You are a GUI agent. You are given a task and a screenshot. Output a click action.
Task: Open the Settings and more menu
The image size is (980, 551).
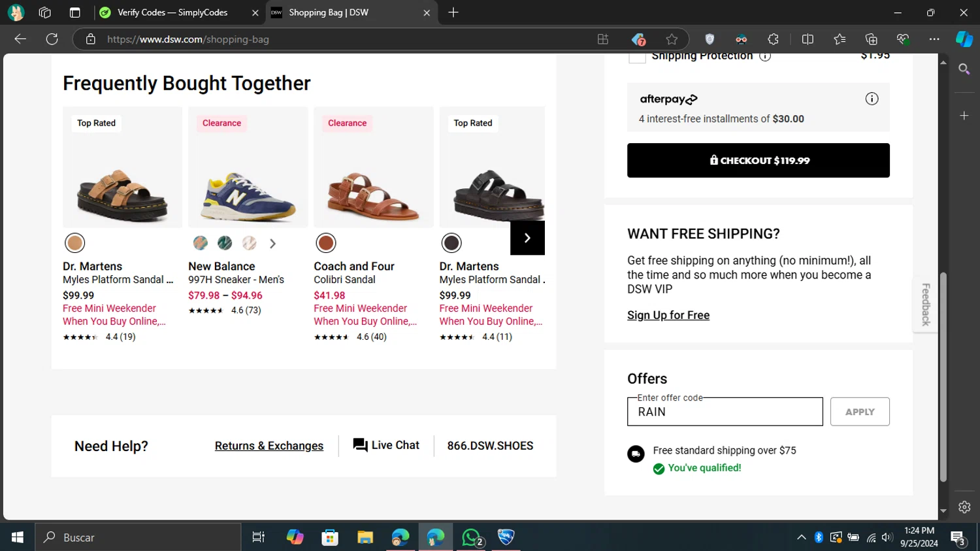(934, 39)
